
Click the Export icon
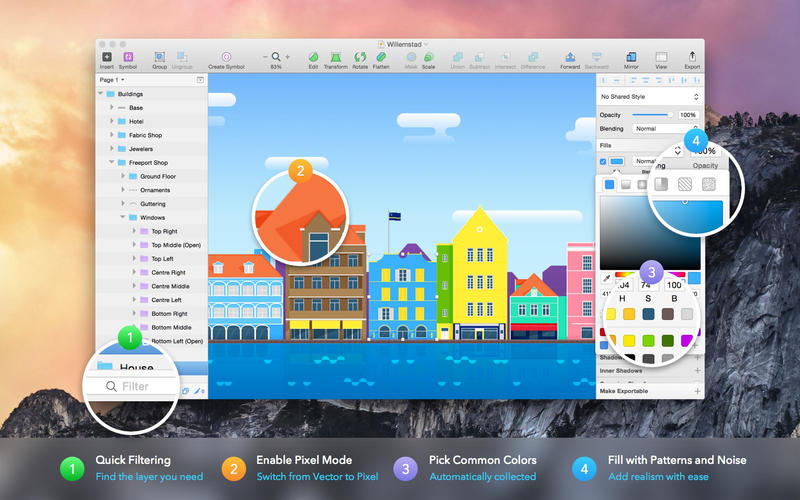tap(691, 58)
